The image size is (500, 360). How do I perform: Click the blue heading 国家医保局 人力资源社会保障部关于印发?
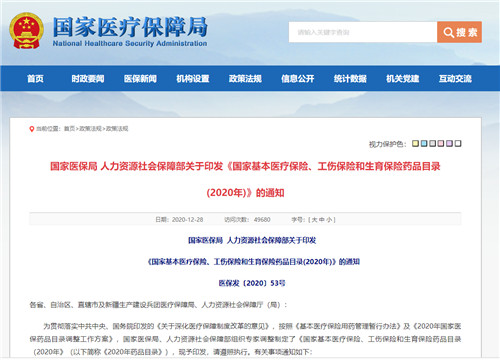(252, 240)
